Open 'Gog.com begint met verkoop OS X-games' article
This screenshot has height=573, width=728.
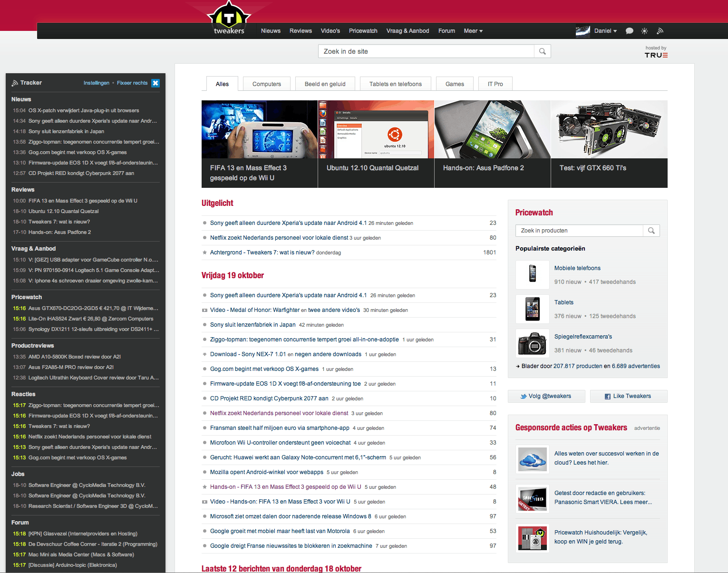click(264, 369)
